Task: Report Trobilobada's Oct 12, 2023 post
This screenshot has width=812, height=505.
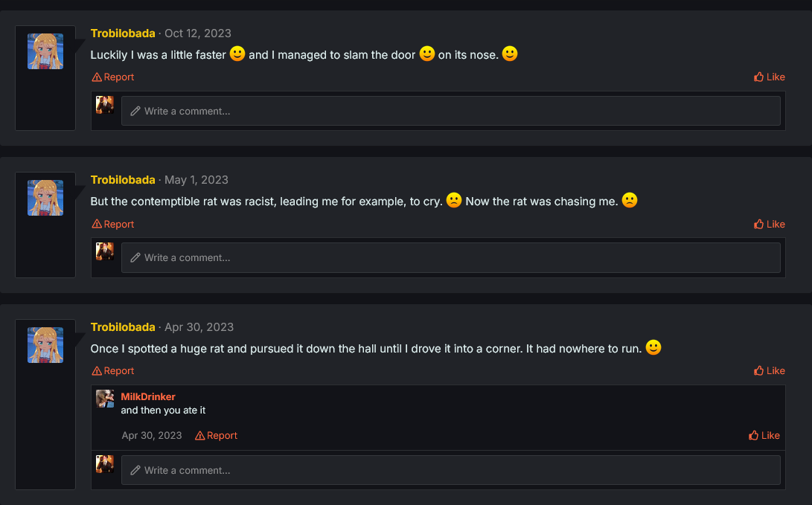Action: [113, 77]
